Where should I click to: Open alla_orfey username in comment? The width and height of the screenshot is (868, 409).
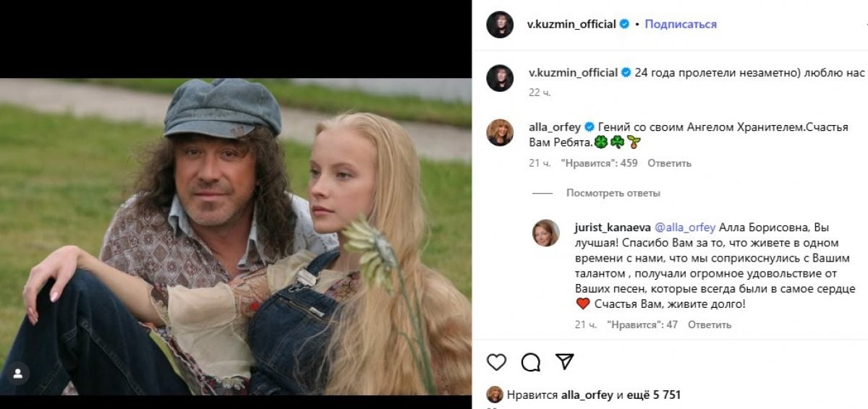554,126
